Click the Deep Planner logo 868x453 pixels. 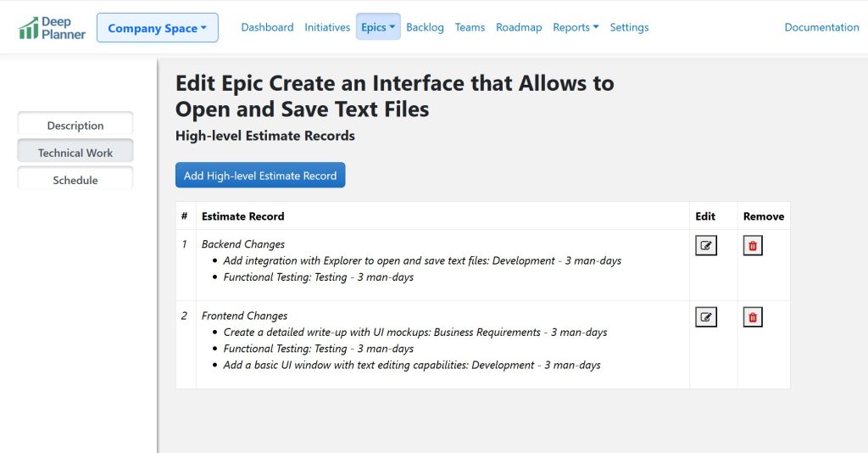click(53, 28)
